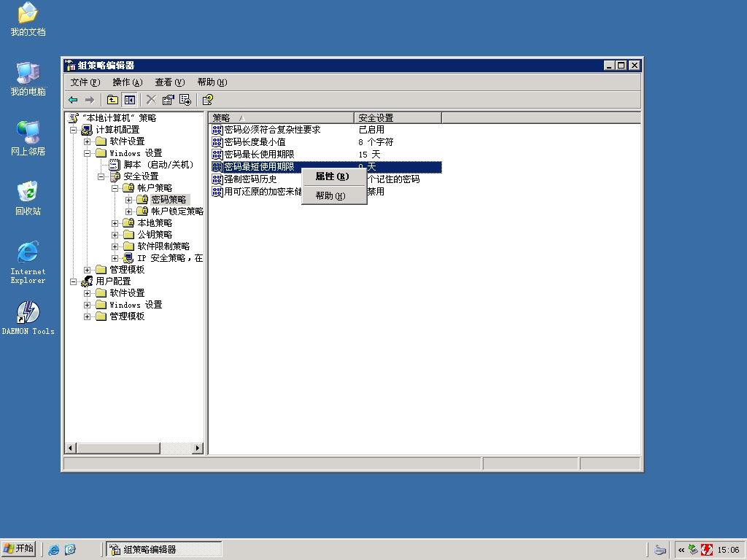
Task: Open the 文件(F) menu
Action: (x=85, y=82)
